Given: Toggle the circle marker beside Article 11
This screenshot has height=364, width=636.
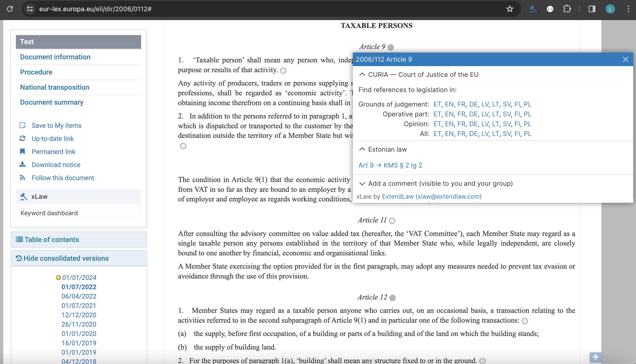Looking at the screenshot, I should click(x=392, y=221).
